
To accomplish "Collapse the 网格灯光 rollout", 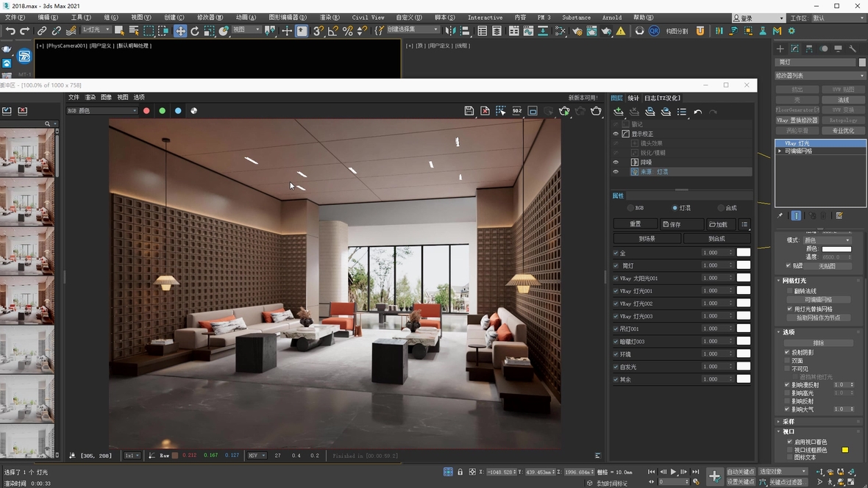I will tap(793, 281).
